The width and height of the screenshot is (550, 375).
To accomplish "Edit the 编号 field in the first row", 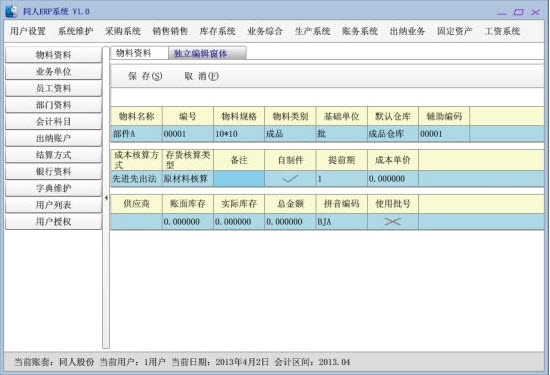I will pyautogui.click(x=188, y=134).
